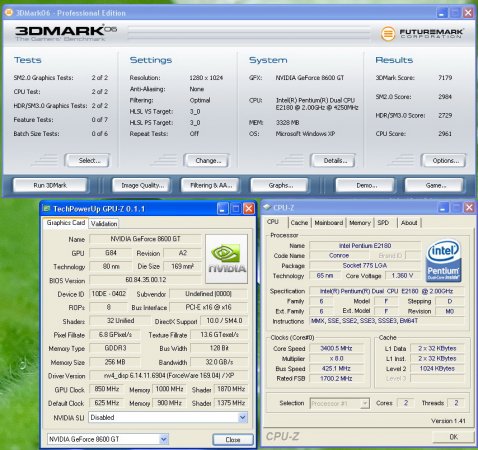
Task: Switch to the Validation tab in GPU-Z
Action: (104, 224)
